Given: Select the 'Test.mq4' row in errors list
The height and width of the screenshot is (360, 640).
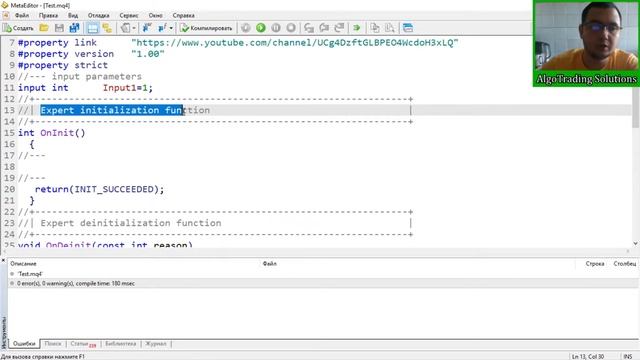Looking at the screenshot, I should (x=323, y=274).
